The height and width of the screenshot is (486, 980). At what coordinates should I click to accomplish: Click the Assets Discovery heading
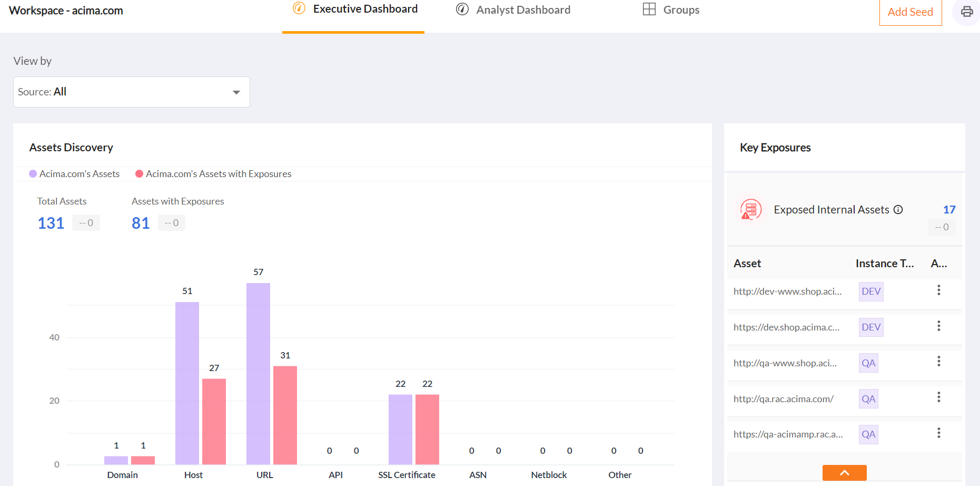coord(71,148)
